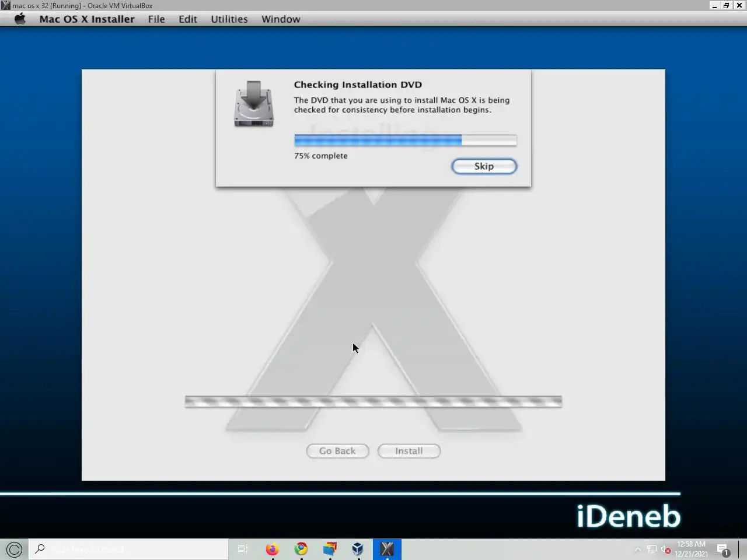Click the Checking Installation DVD heading

[x=358, y=85]
